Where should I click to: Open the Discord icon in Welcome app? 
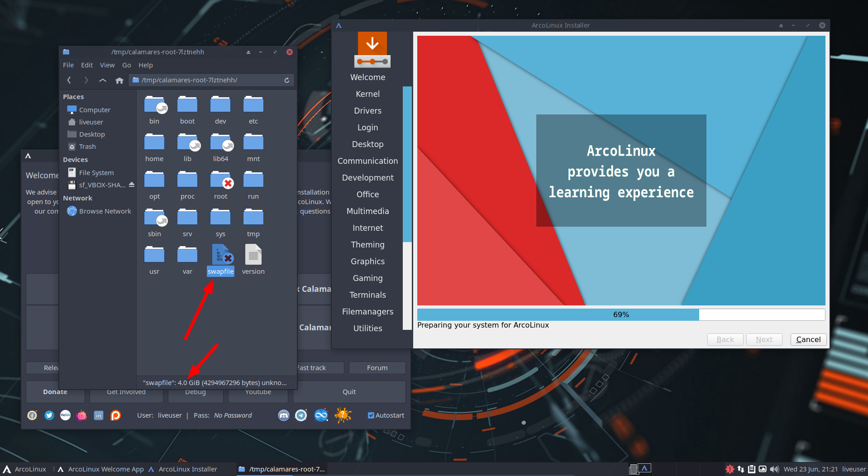284,415
